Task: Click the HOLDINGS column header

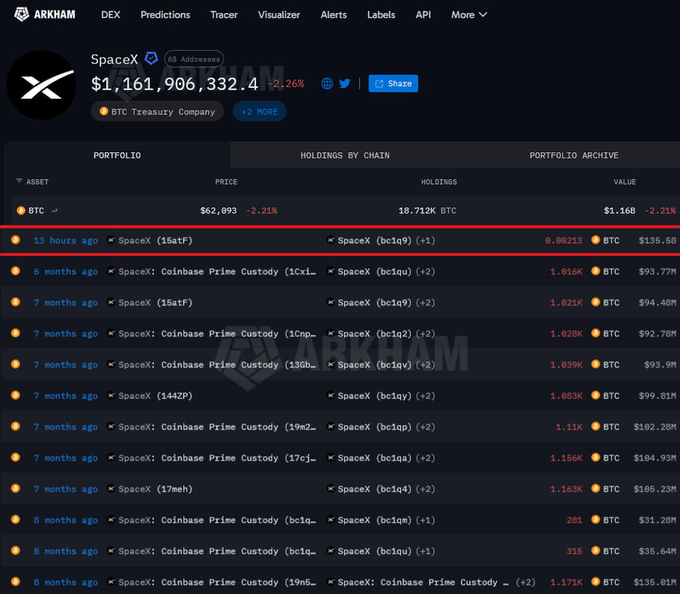Action: (439, 182)
